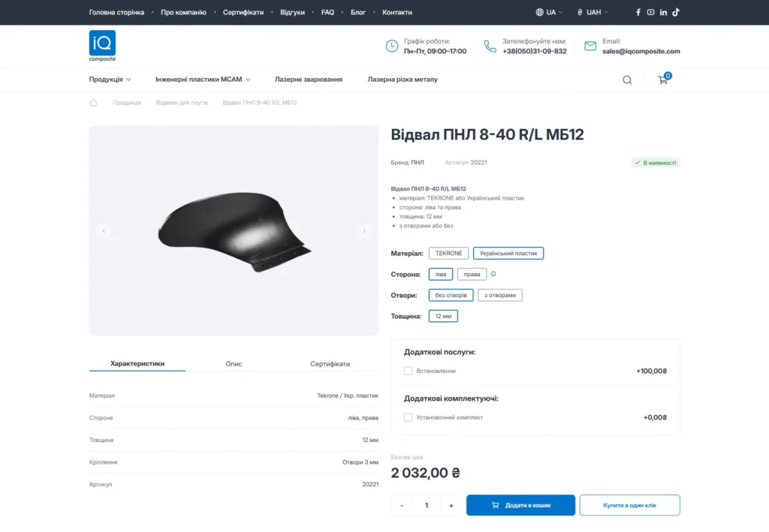
Task: Select TEKRONE material option
Action: 449,254
